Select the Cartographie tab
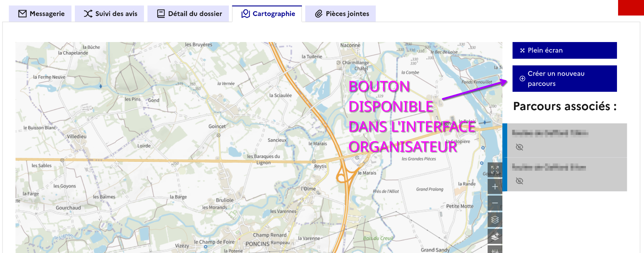 268,14
